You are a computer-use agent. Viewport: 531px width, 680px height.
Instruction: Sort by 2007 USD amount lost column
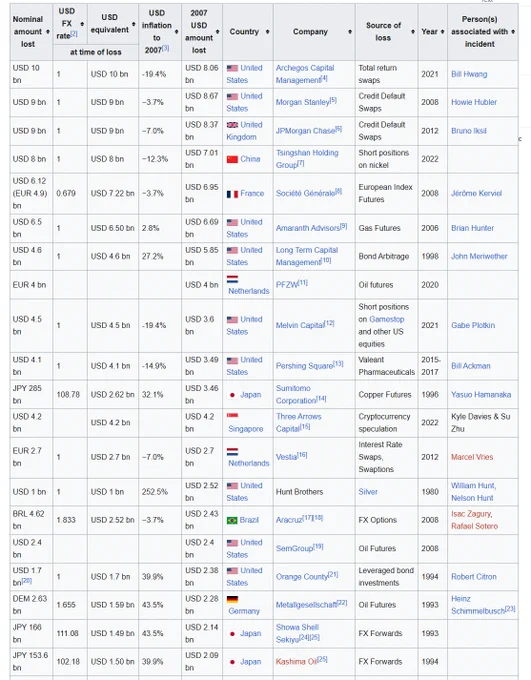(217, 32)
